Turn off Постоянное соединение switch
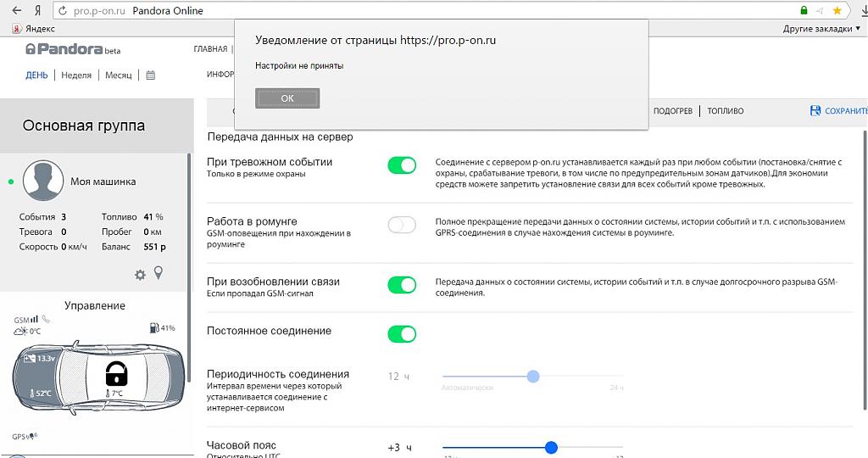Viewport: 868px width, 458px height. pos(402,334)
